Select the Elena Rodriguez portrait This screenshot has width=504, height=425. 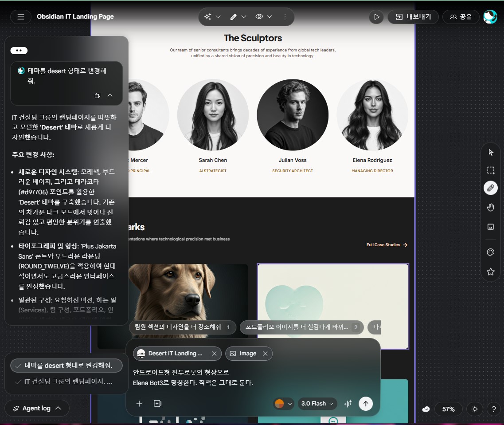(372, 115)
